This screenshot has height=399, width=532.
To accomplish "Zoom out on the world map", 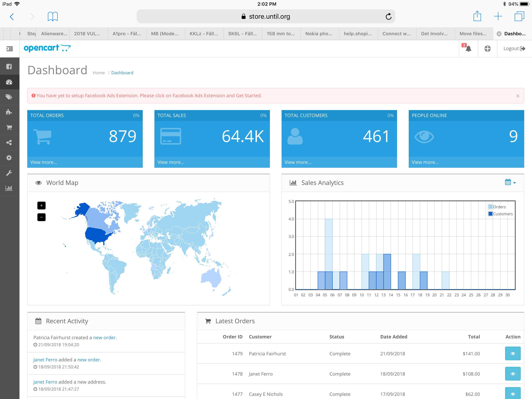I will coord(41,217).
